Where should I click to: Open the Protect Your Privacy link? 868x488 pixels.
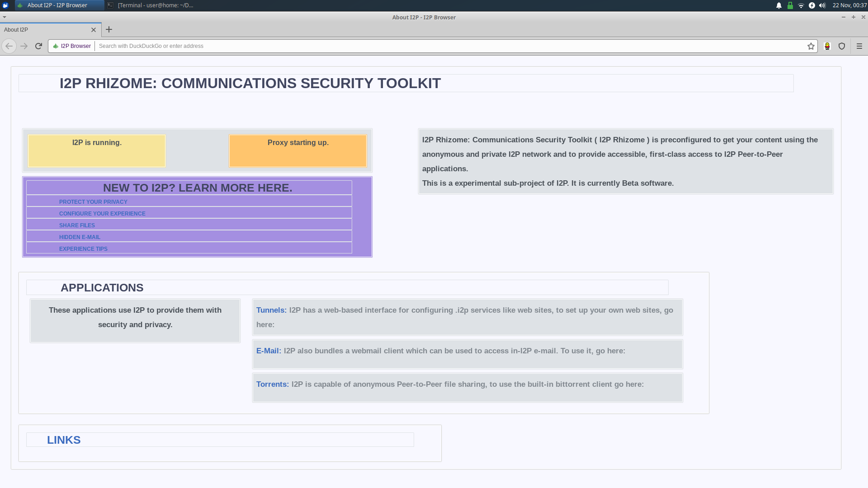click(93, 202)
